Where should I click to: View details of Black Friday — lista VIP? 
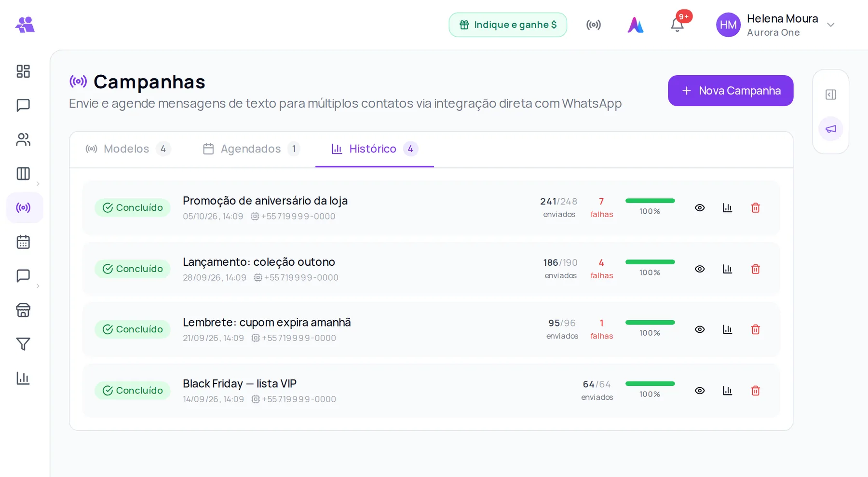[700, 391]
